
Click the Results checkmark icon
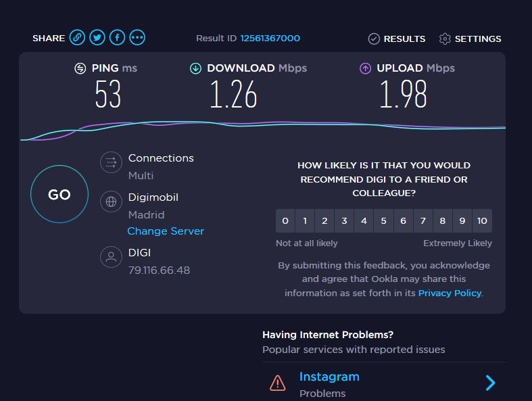tap(374, 39)
